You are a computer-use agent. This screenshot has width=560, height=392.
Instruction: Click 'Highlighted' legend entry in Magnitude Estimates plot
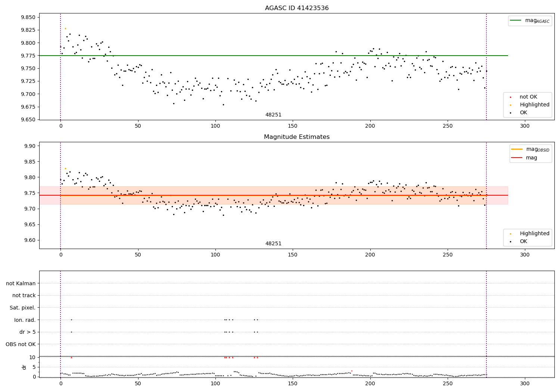[529, 234]
